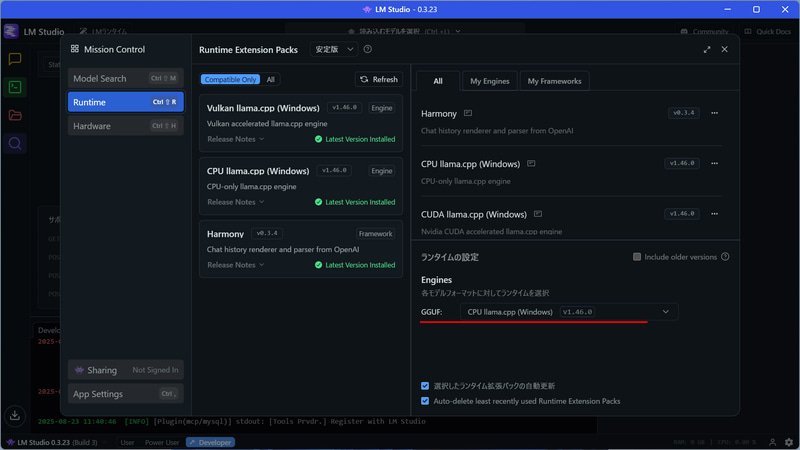The height and width of the screenshot is (450, 800).
Task: Click the help icon beside channel dropdown
Action: (367, 49)
